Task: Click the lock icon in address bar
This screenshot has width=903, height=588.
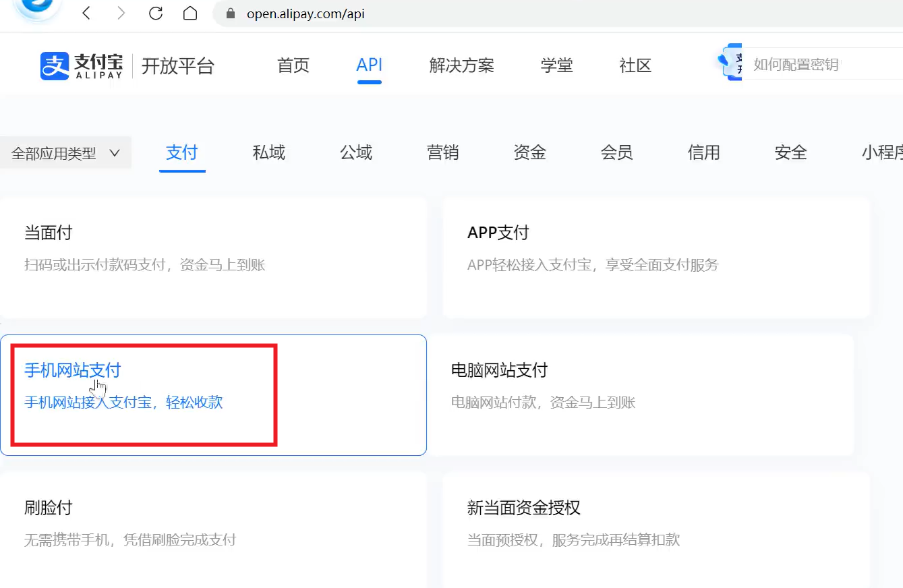Action: (x=231, y=13)
